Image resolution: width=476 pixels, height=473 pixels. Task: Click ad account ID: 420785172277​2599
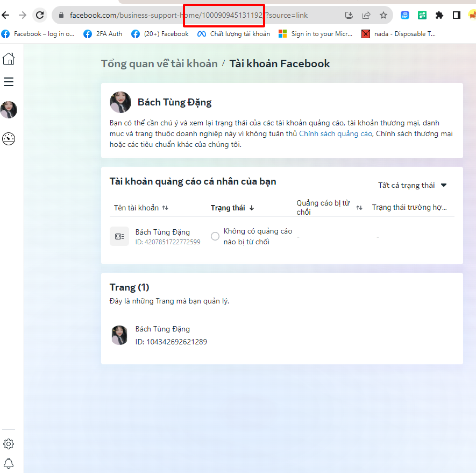pos(168,242)
